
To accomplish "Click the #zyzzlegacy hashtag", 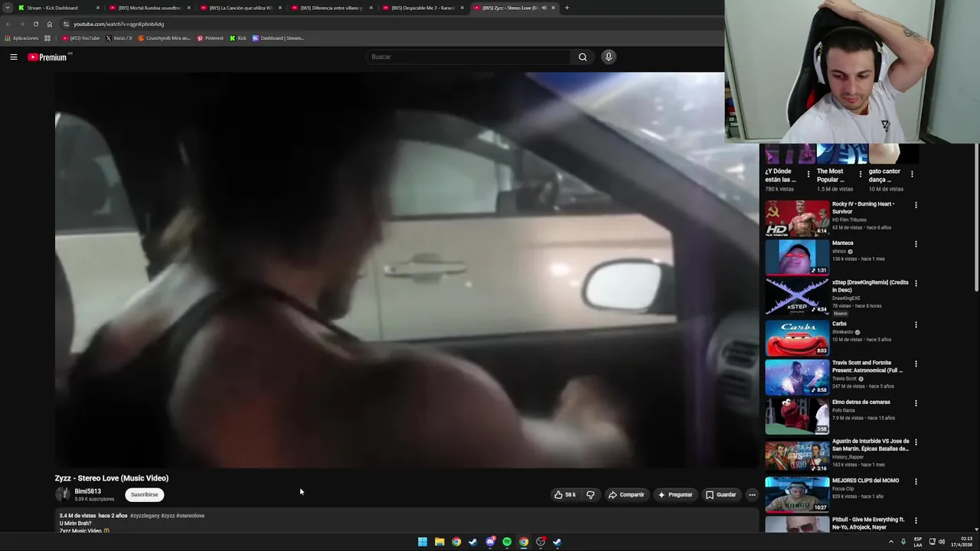I will click(x=144, y=516).
